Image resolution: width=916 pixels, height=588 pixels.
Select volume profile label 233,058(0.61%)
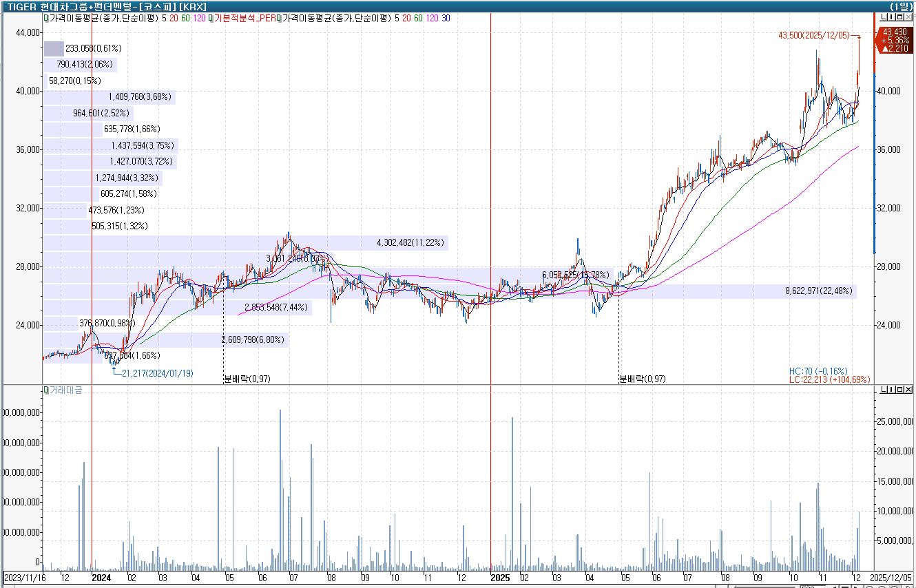[x=94, y=49]
